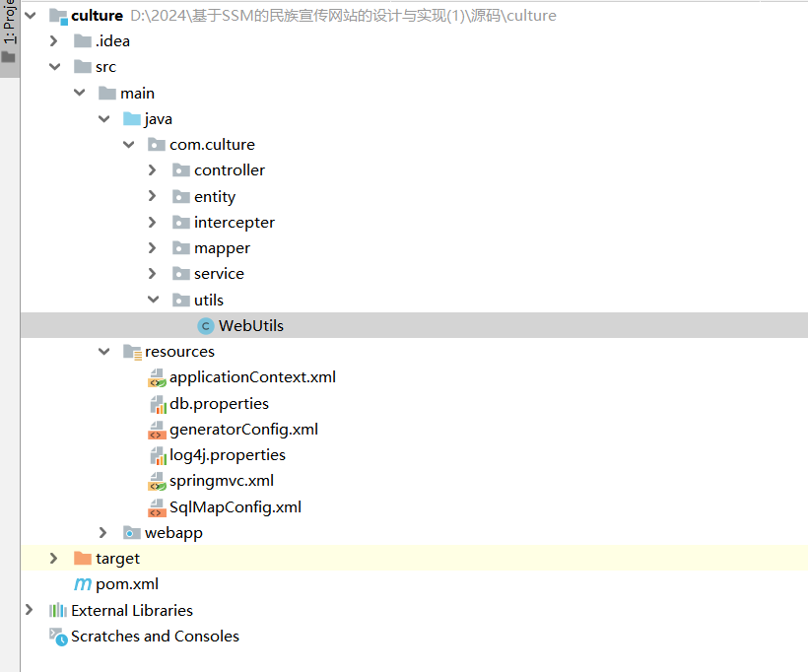Select the log4j.properties file
This screenshot has height=672, width=808.
point(227,455)
